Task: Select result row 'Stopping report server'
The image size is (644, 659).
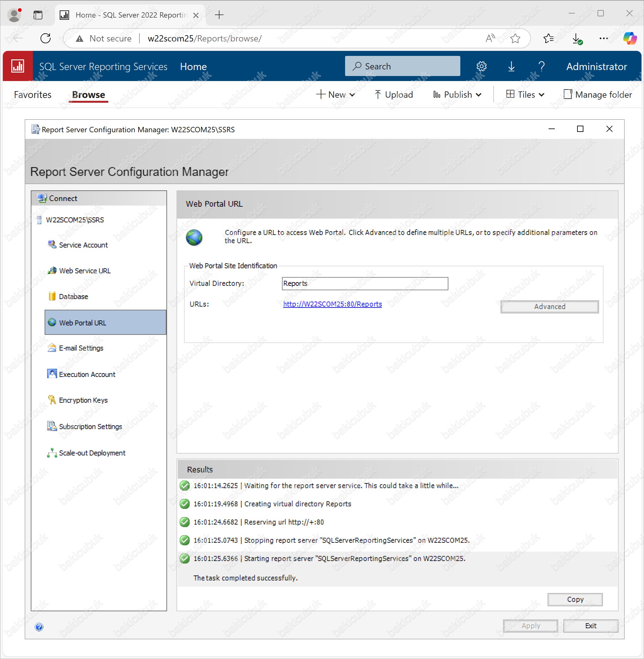Action: coord(398,540)
